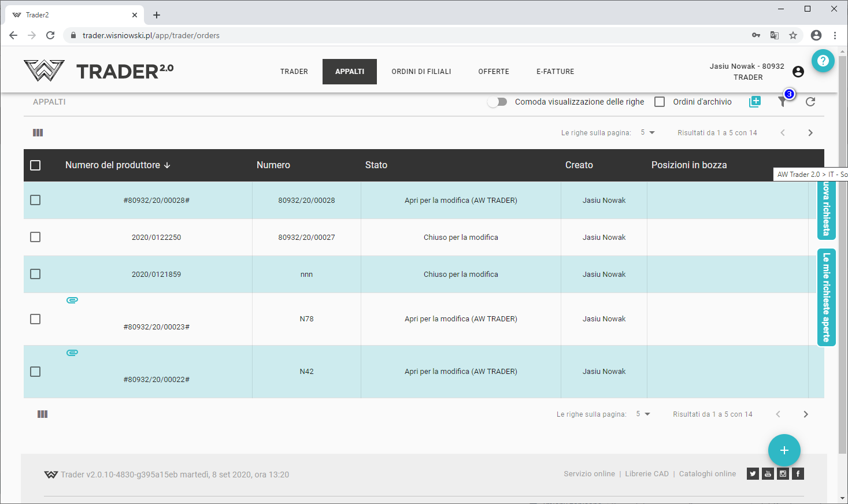Switch to the OFFERTE tab

pos(494,72)
